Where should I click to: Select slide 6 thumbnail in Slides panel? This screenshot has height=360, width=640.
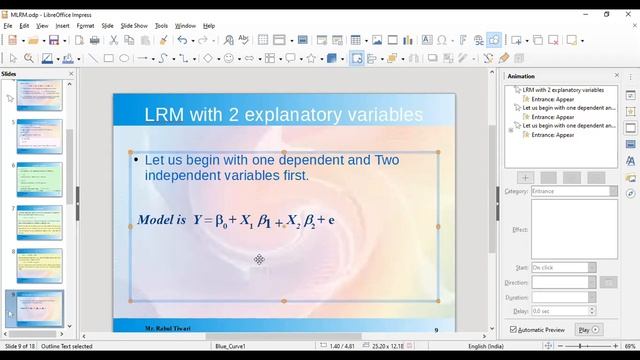tap(40, 180)
